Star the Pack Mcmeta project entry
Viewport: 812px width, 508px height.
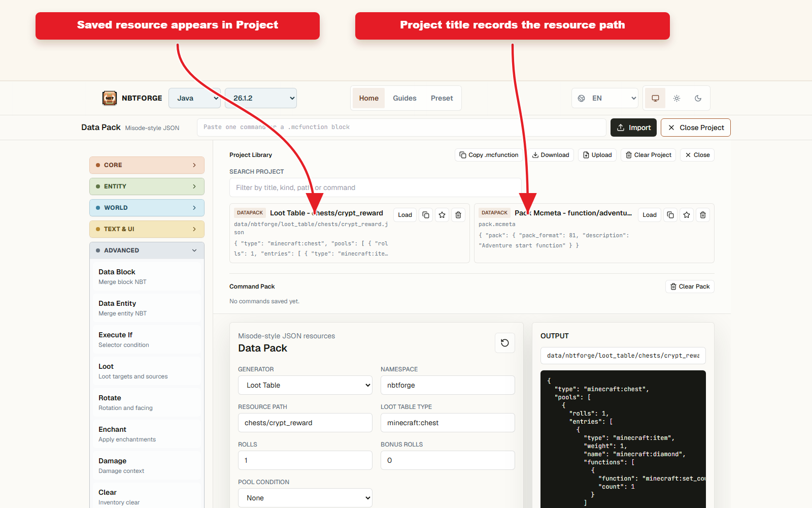click(x=687, y=215)
